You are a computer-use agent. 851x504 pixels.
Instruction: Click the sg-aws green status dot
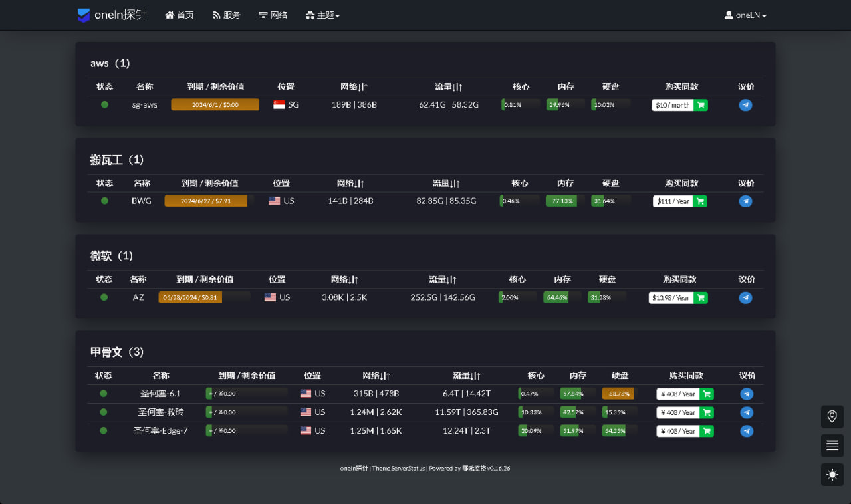point(104,104)
